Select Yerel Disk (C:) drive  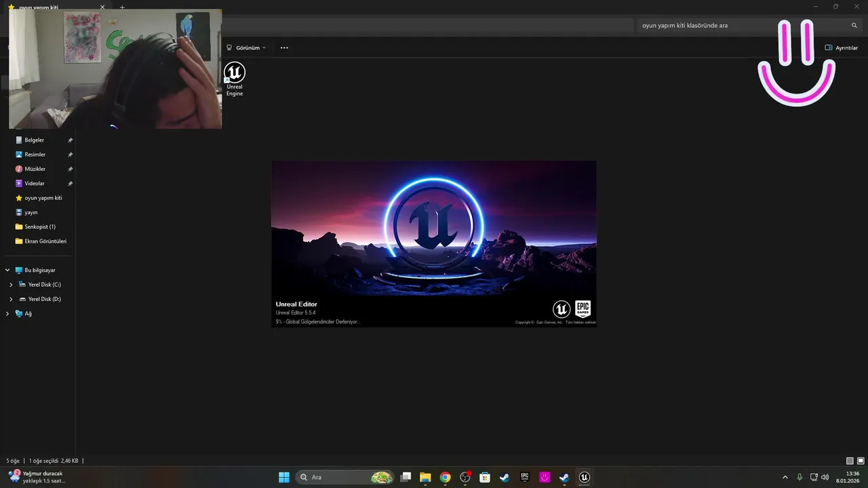click(x=41, y=285)
